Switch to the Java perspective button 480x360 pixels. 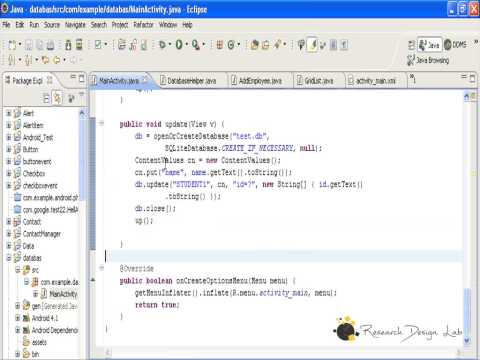[430, 45]
